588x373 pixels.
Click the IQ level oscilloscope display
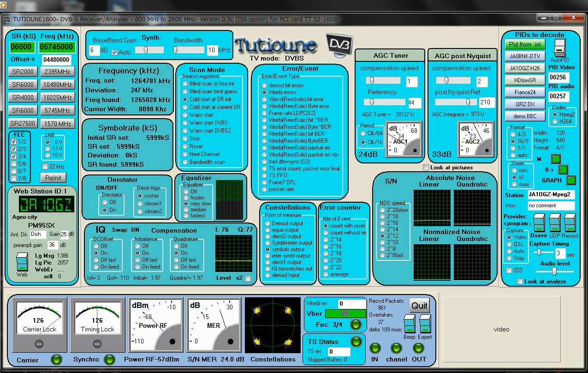pos(233,254)
